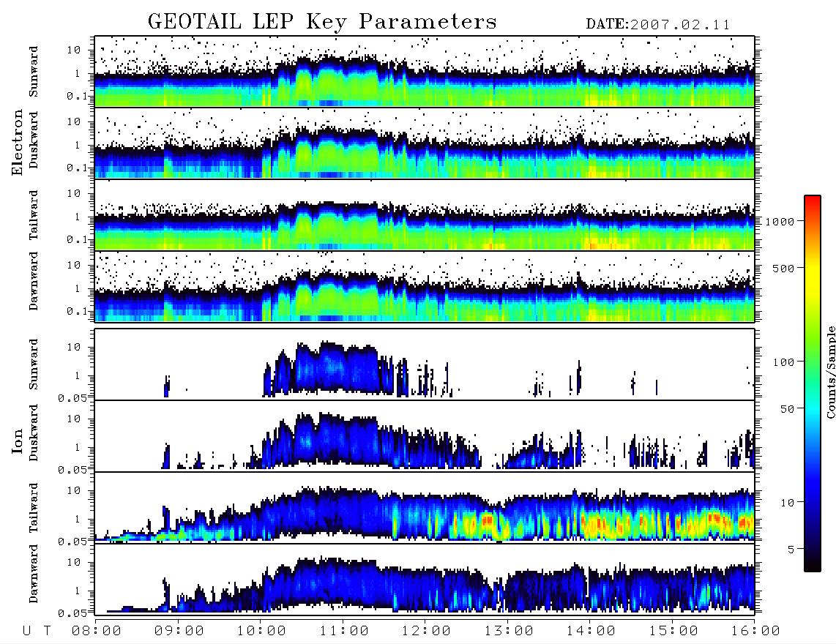Click the '500' colorbar tick value
This screenshot has height=644, width=836.
(783, 268)
